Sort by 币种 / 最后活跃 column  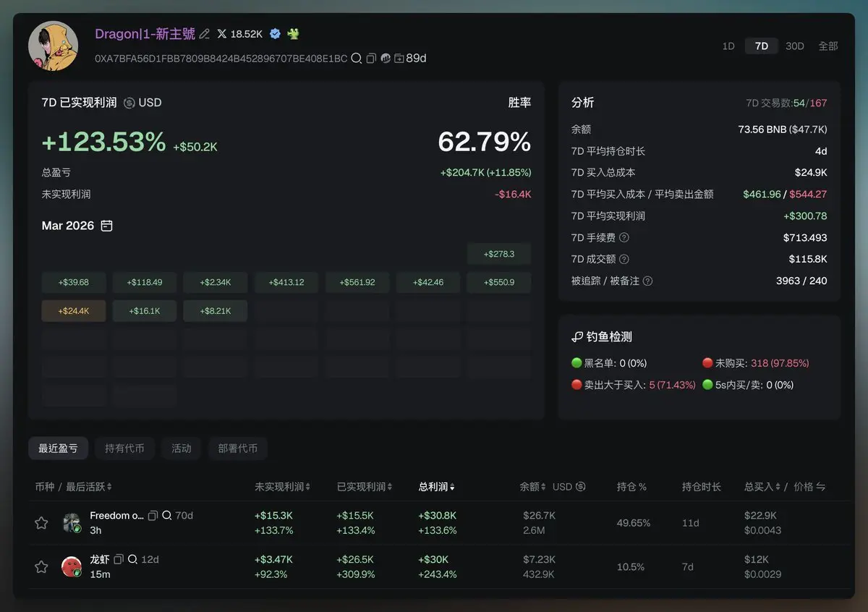point(73,487)
